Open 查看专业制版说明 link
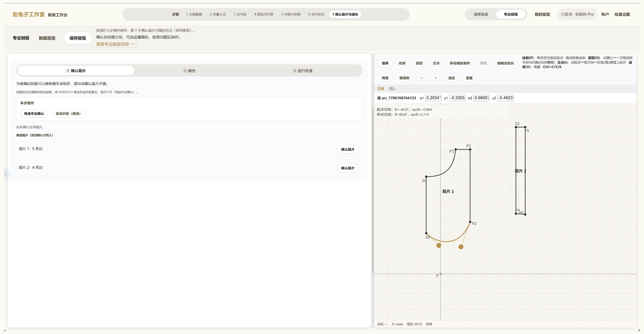The width and height of the screenshot is (644, 334). click(117, 44)
